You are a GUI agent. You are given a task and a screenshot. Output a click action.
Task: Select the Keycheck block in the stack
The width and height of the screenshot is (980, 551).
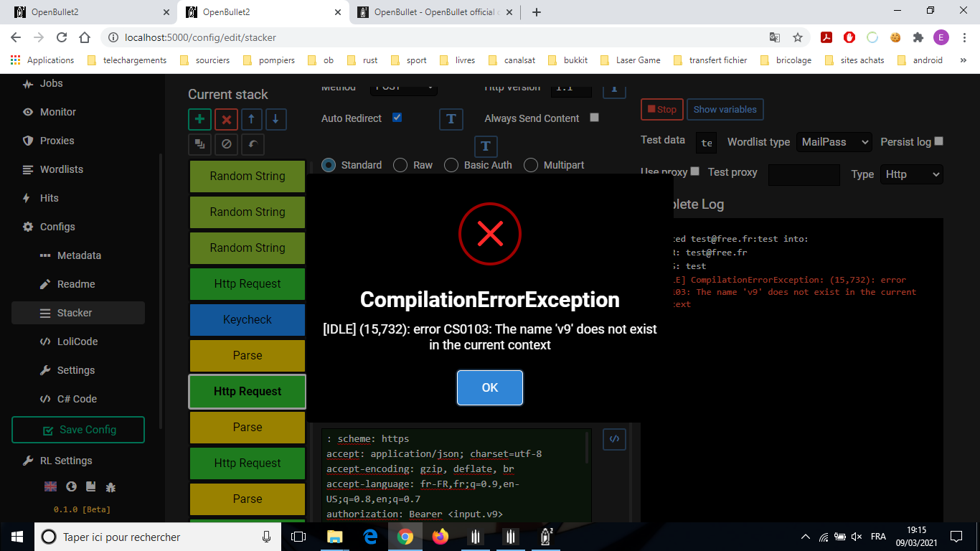point(248,320)
